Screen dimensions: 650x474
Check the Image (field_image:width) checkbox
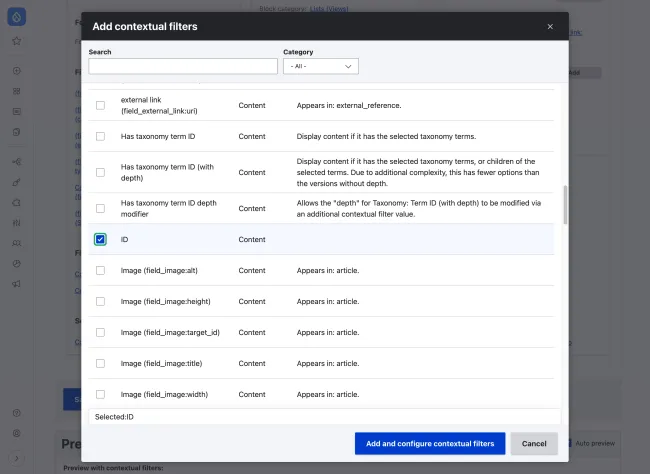[x=100, y=394]
